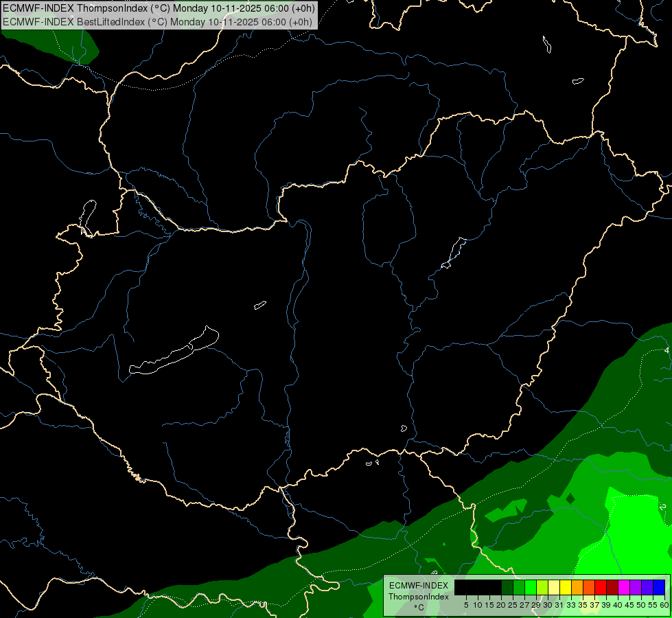Click the legend tick value '29'
The image size is (672, 618).
click(x=536, y=605)
